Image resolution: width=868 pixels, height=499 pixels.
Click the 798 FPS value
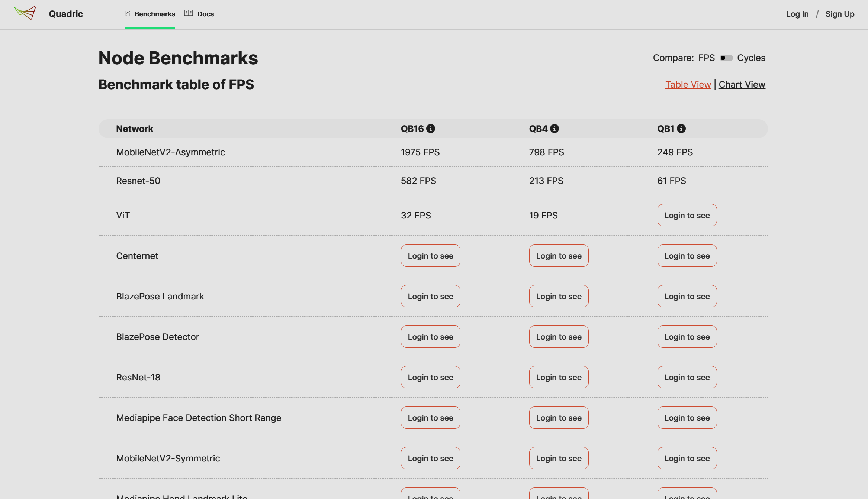[546, 152]
